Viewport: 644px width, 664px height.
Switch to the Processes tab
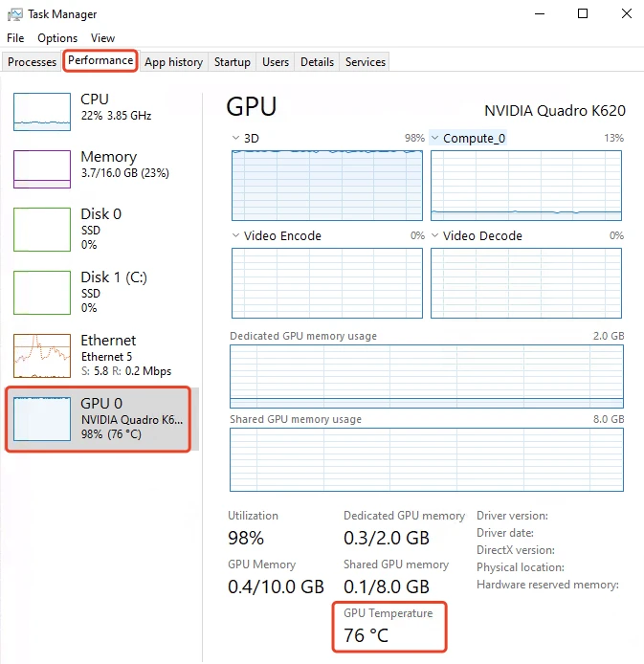(33, 62)
